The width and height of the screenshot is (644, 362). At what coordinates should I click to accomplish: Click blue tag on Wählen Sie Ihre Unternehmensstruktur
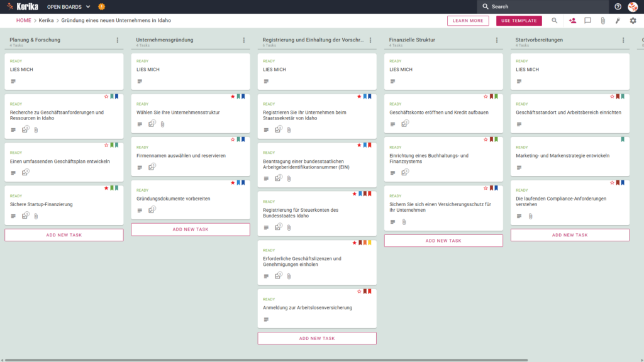pyautogui.click(x=243, y=96)
